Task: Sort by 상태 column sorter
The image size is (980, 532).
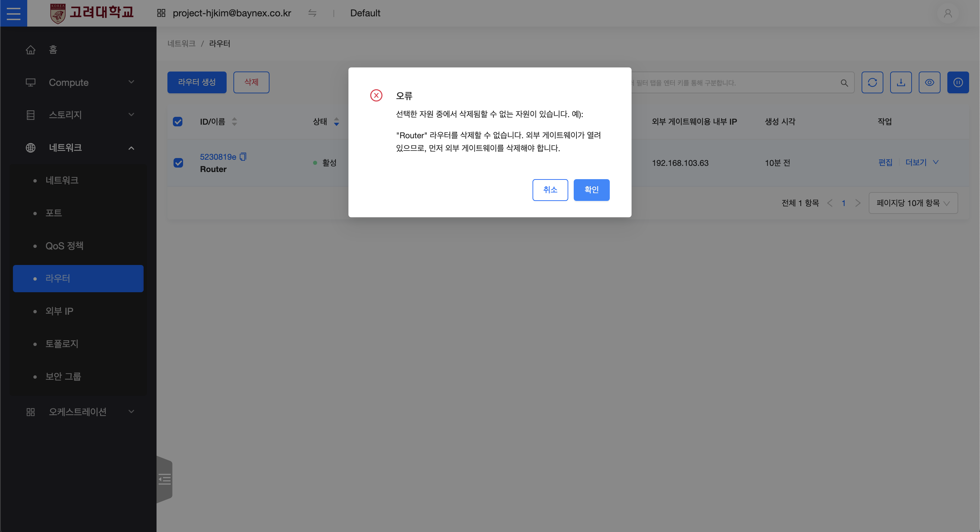Action: [x=336, y=122]
